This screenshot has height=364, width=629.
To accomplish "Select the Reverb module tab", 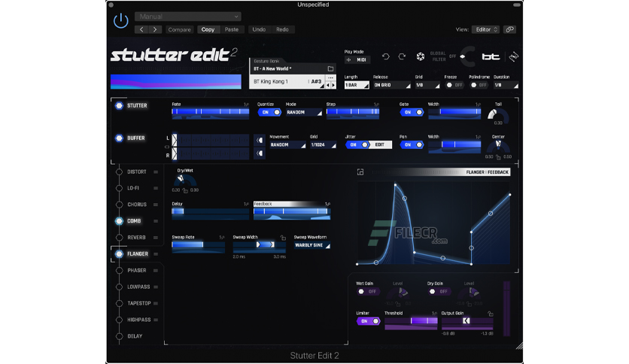I will tap(136, 238).
